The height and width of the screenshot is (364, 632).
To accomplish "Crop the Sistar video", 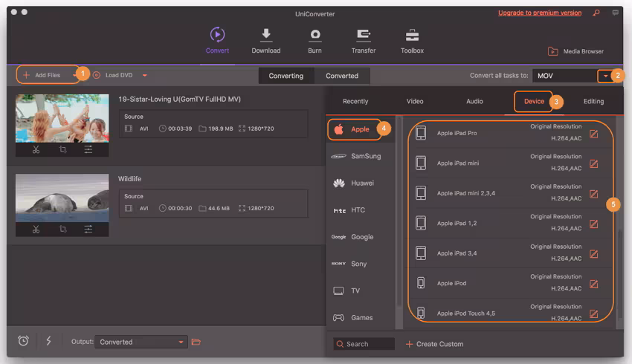I will [x=62, y=149].
